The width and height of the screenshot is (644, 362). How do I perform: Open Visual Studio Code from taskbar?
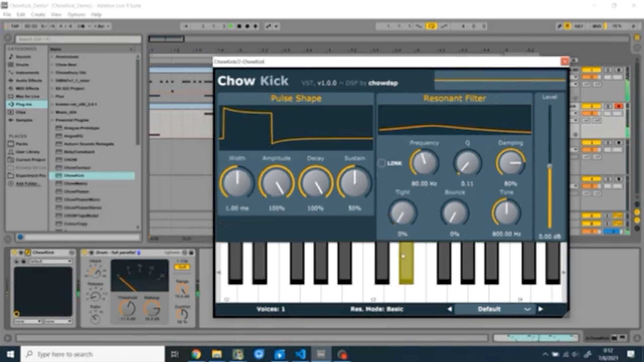[x=300, y=354]
